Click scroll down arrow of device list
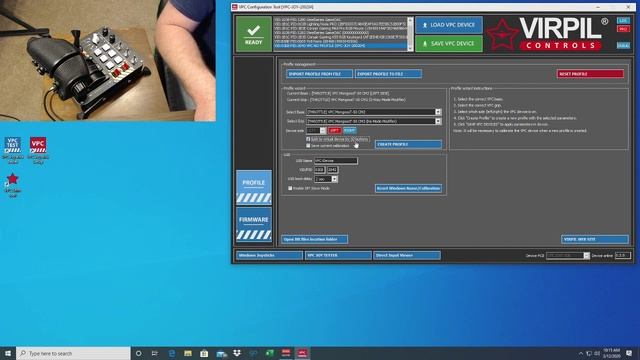The height and width of the screenshot is (360, 640). pos(410,49)
